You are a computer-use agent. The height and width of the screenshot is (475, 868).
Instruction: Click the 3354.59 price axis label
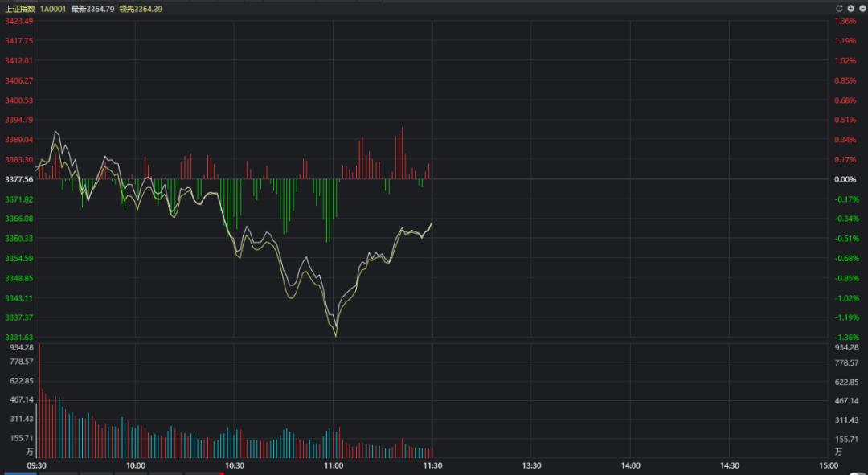pyautogui.click(x=18, y=258)
